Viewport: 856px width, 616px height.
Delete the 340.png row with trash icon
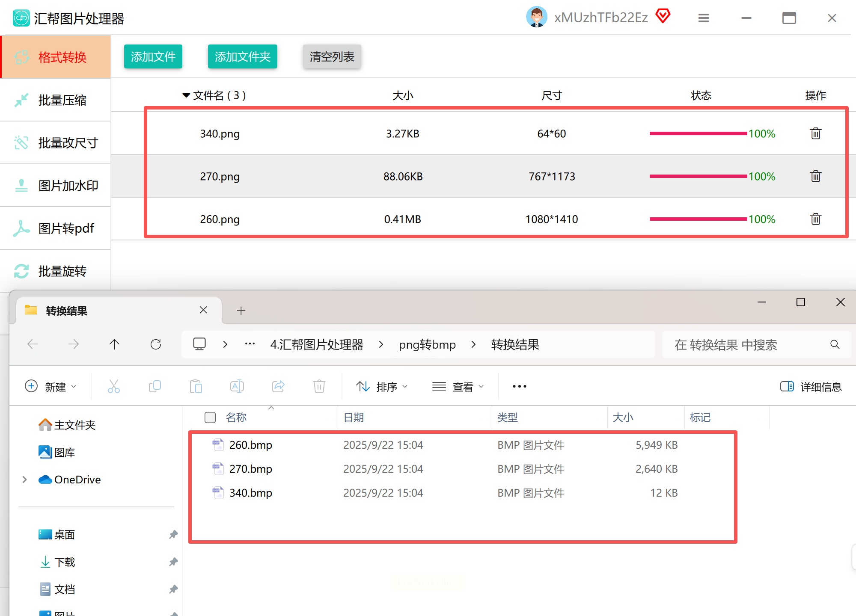click(x=815, y=133)
